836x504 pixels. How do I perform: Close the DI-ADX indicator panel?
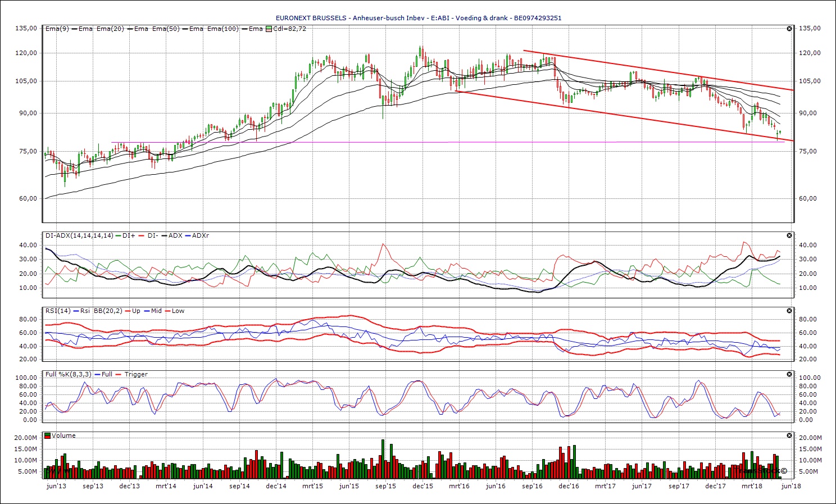pos(789,235)
